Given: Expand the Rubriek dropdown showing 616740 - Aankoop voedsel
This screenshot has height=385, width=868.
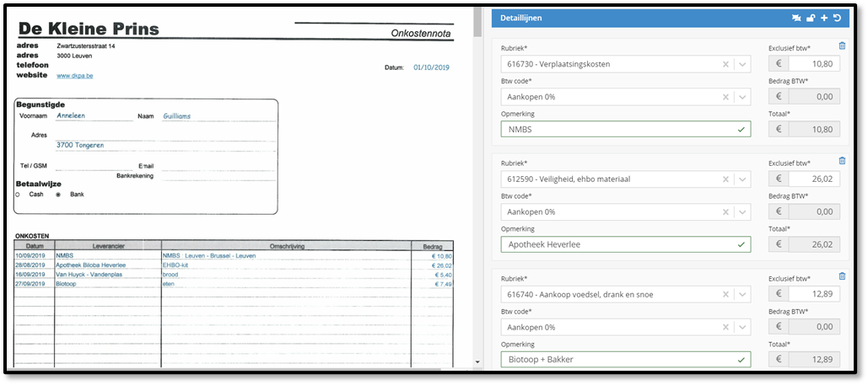Looking at the screenshot, I should (743, 294).
